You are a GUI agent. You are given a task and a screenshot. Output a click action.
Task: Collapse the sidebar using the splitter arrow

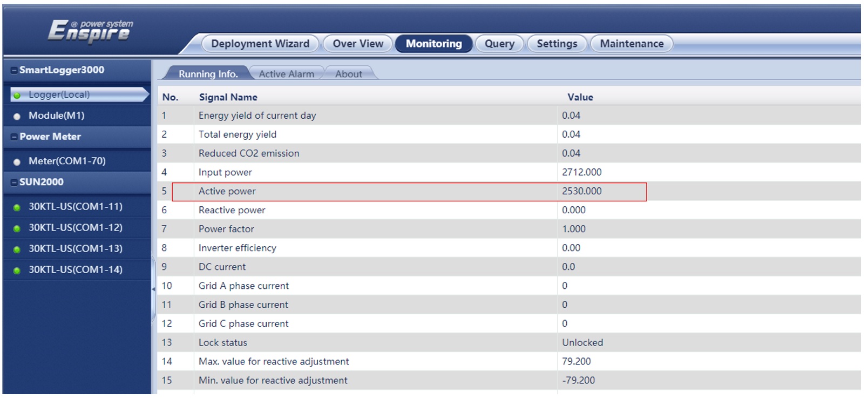click(153, 289)
